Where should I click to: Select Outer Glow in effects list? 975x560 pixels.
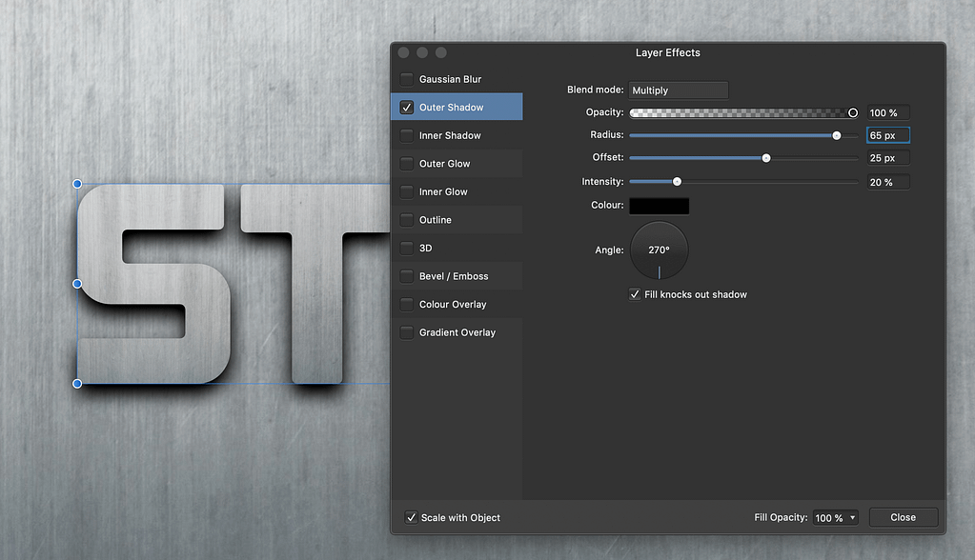pyautogui.click(x=444, y=164)
